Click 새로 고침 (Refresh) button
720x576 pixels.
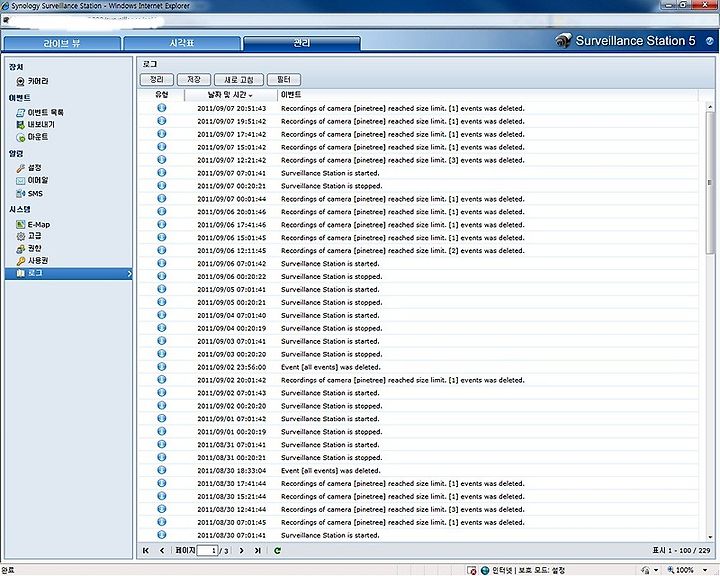tap(239, 79)
